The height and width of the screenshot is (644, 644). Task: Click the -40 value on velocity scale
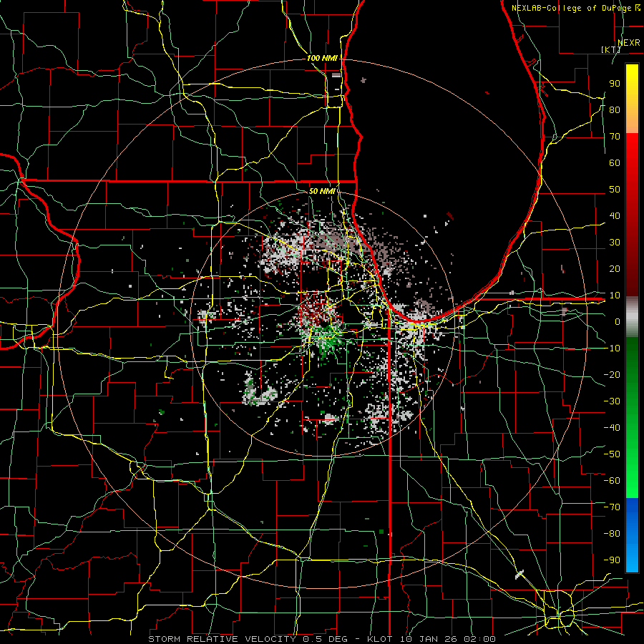(612, 428)
